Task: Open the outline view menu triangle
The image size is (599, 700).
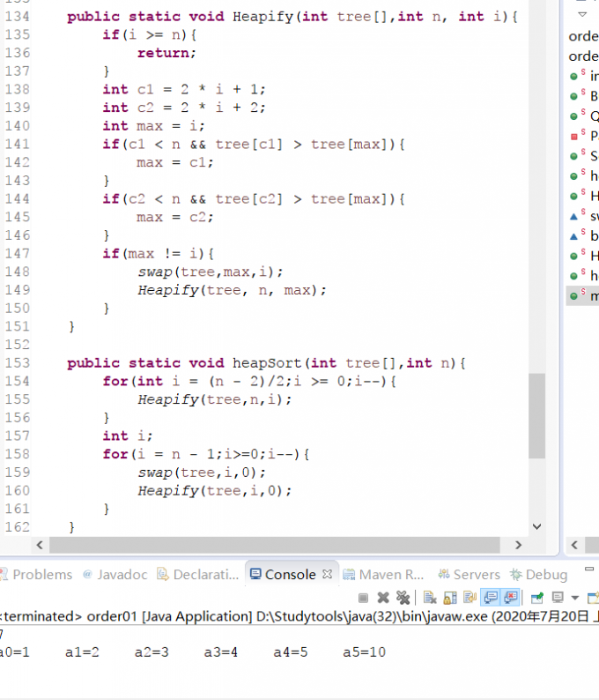Action: click(x=581, y=15)
